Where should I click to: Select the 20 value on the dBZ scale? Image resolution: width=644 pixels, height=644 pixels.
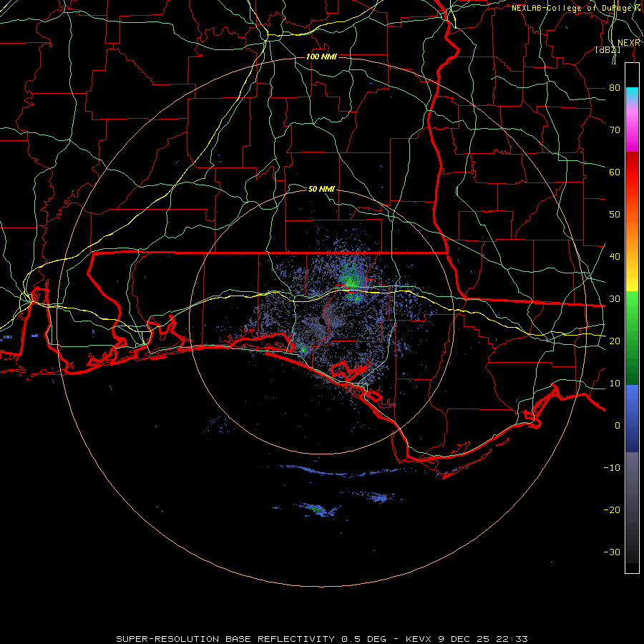click(x=615, y=341)
